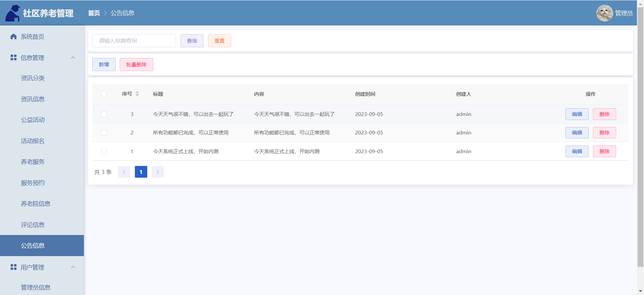Open 资讯信息 menu item

pos(42,99)
